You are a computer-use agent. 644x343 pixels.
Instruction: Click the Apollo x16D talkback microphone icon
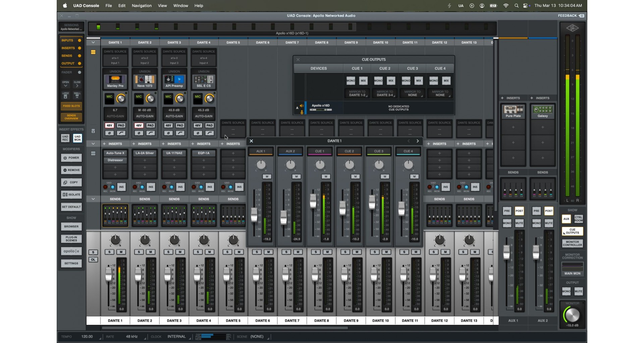(302, 112)
